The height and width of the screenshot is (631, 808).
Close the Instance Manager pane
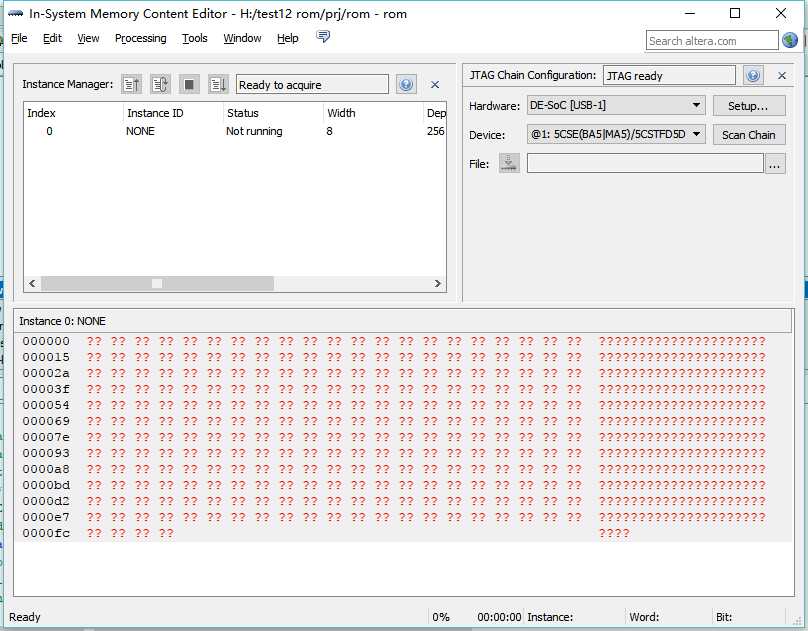tap(435, 84)
